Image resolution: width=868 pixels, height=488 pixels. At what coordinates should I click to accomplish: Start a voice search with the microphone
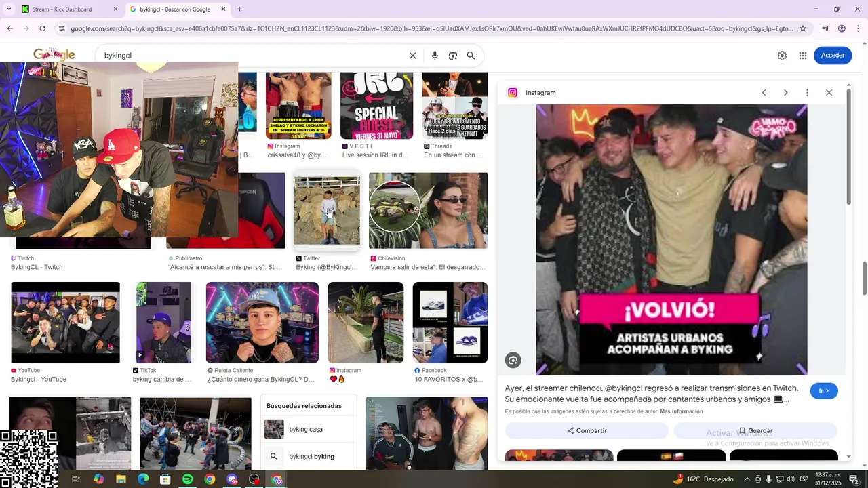(435, 56)
